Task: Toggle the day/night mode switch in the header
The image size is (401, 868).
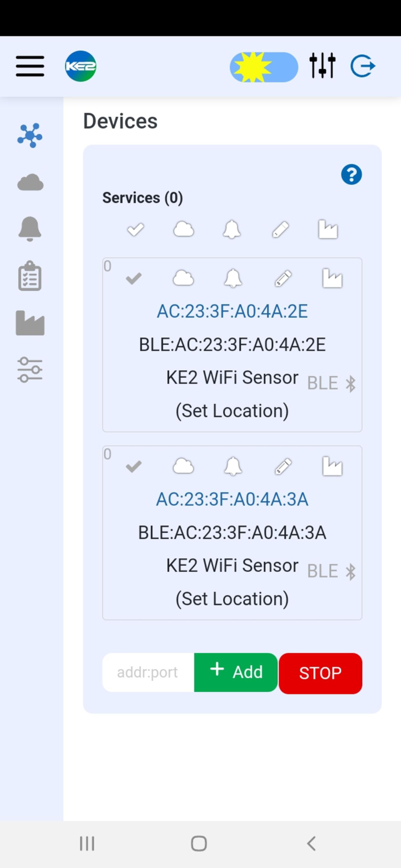Action: tap(264, 67)
